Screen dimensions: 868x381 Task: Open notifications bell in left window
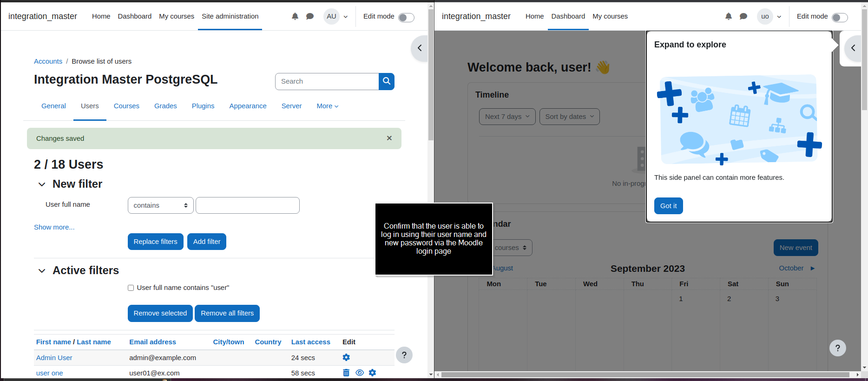pos(295,16)
